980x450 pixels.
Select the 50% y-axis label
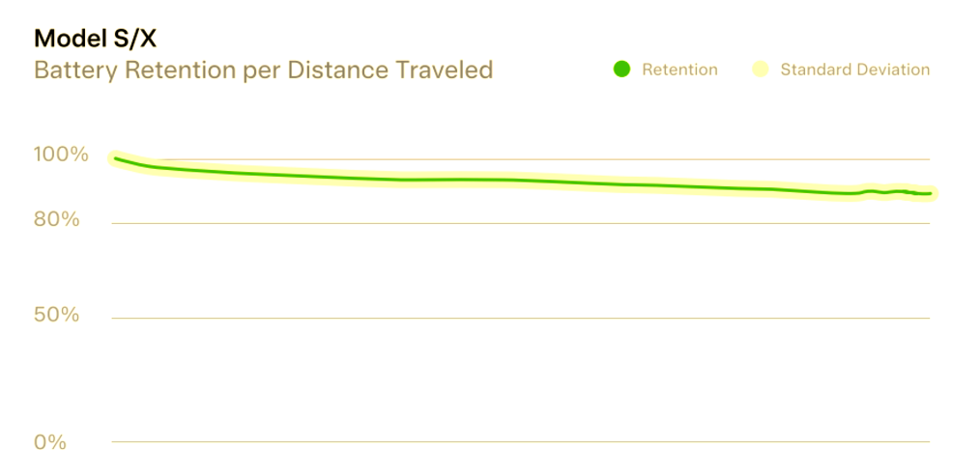pos(57,315)
